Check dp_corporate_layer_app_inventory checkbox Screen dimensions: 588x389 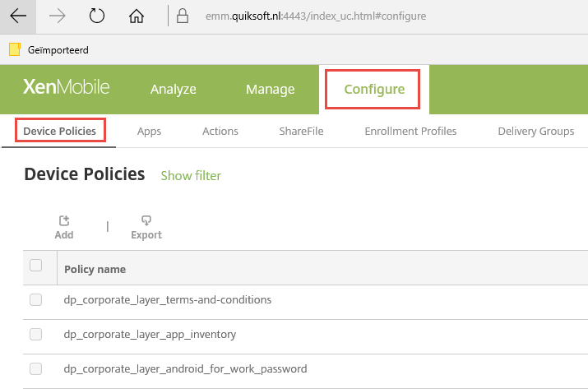(35, 335)
